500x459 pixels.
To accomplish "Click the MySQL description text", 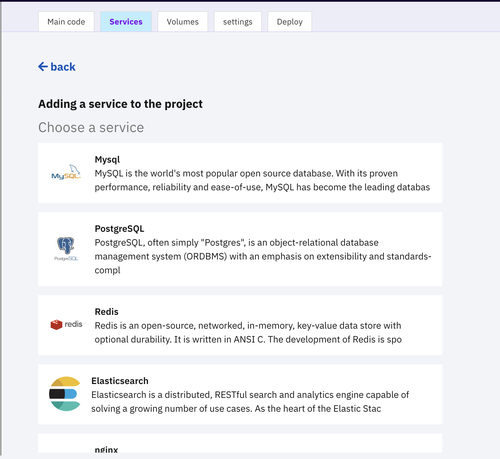I will click(262, 180).
